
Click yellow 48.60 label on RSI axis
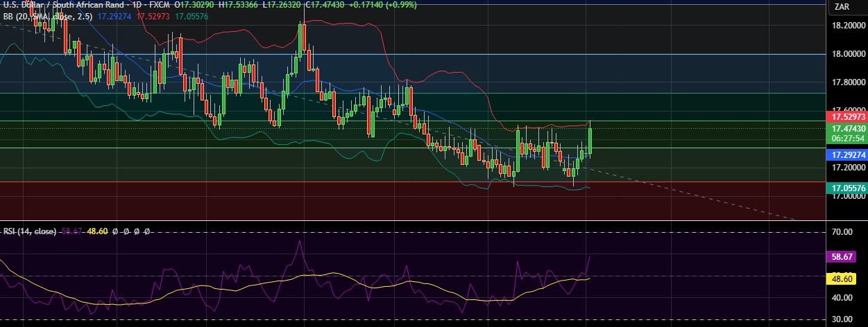coord(843,279)
